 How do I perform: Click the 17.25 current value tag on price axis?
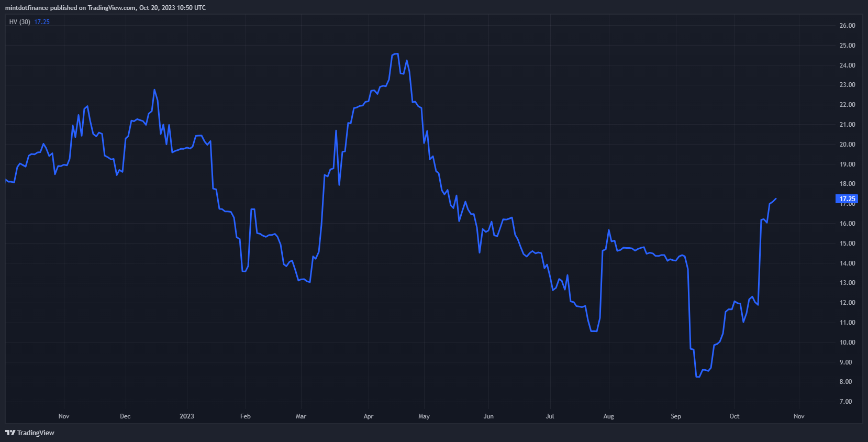(847, 199)
